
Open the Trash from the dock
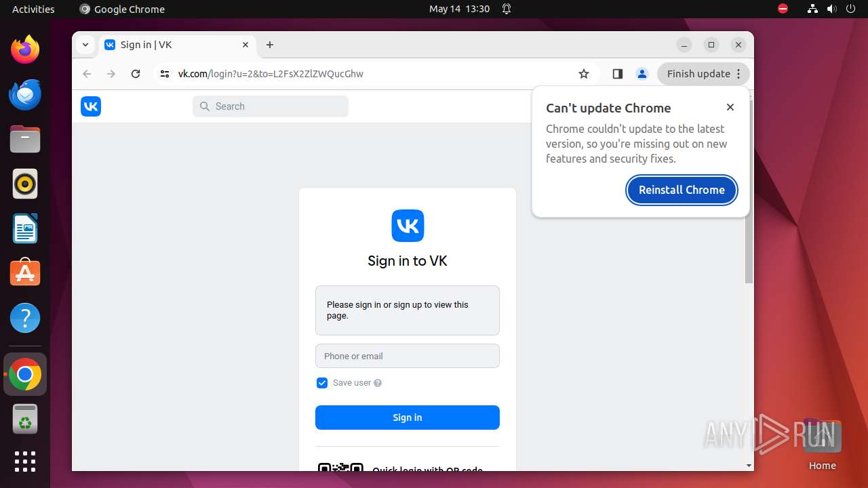[25, 419]
